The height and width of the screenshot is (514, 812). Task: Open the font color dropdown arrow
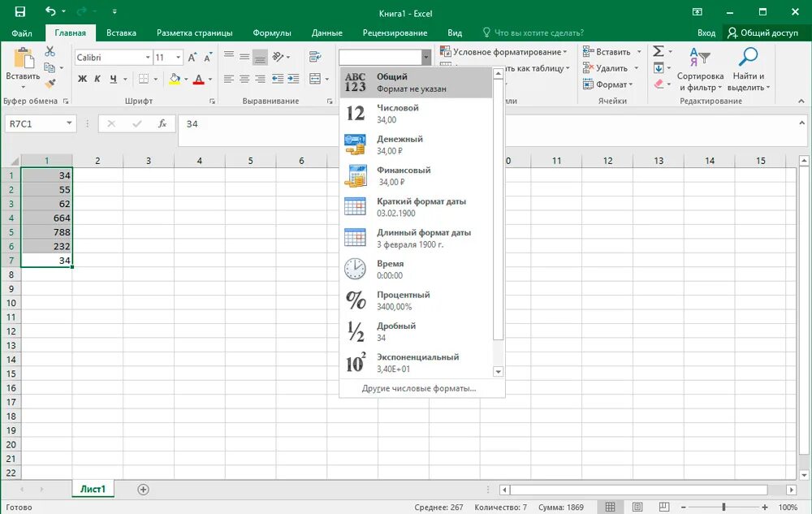(210, 80)
